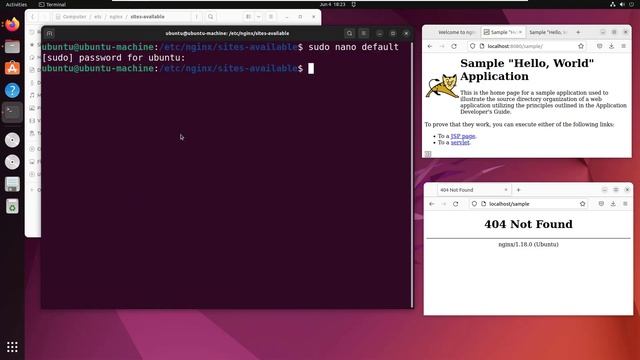Show Applications grid in the dock
Image resolution: width=640 pixels, height=360 pixels.
tap(12, 347)
